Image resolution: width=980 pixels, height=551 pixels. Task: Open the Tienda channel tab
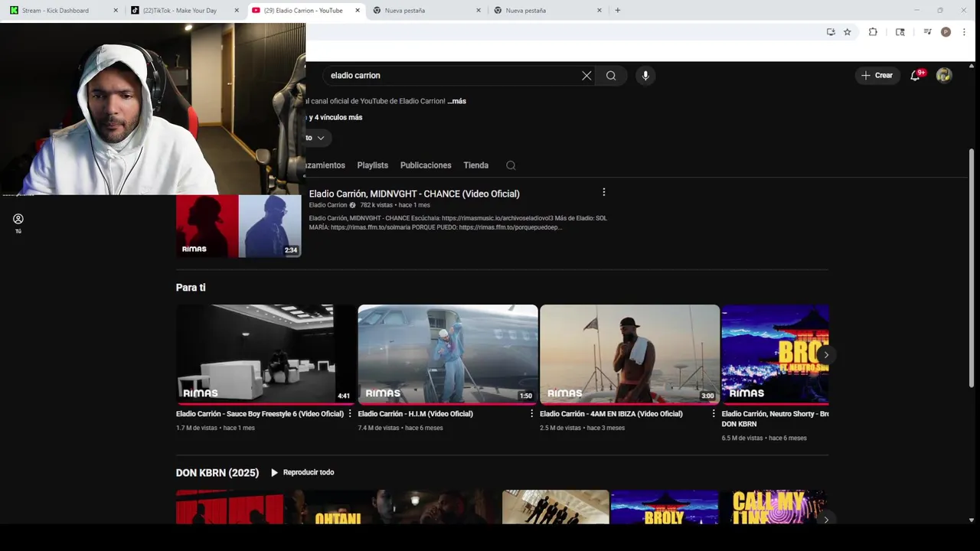[x=475, y=165]
